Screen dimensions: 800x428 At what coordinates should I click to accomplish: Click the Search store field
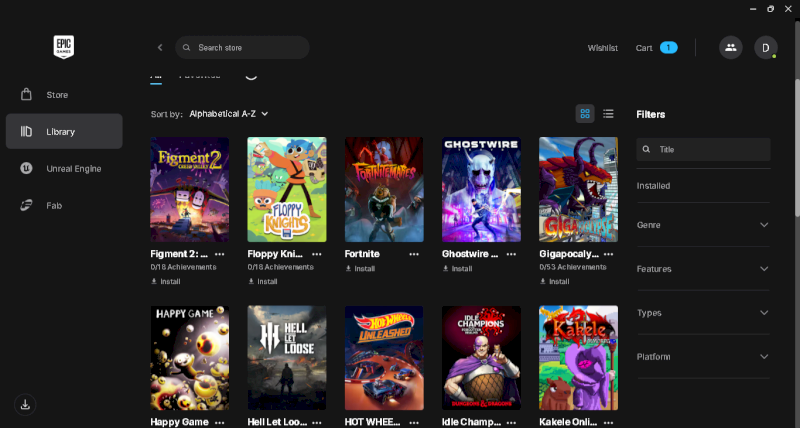coord(250,47)
